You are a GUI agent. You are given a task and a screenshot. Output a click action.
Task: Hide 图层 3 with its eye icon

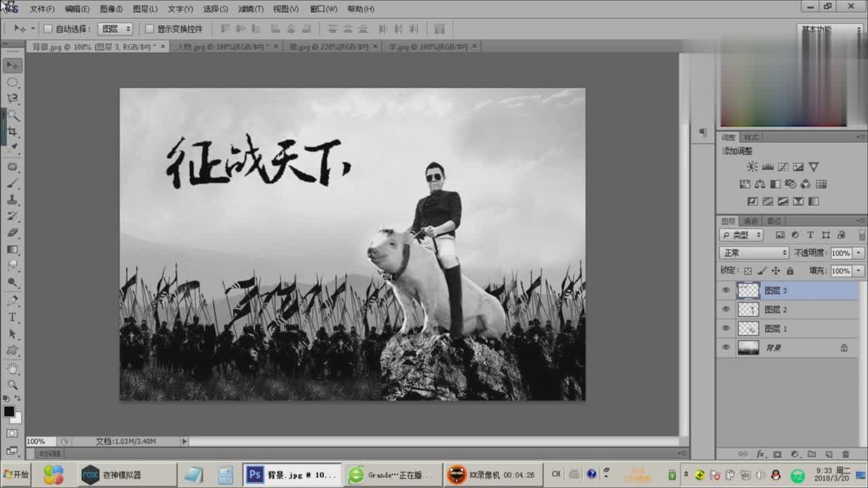coord(726,290)
